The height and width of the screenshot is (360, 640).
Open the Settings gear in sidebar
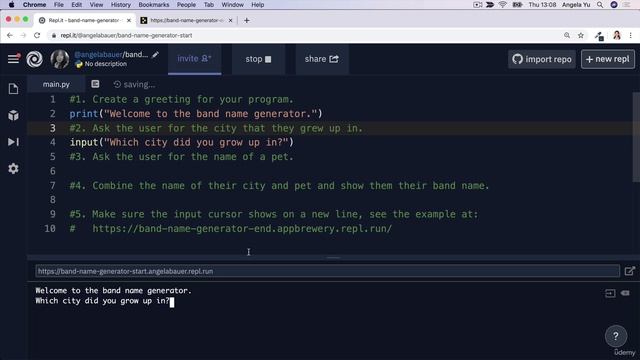(x=13, y=168)
